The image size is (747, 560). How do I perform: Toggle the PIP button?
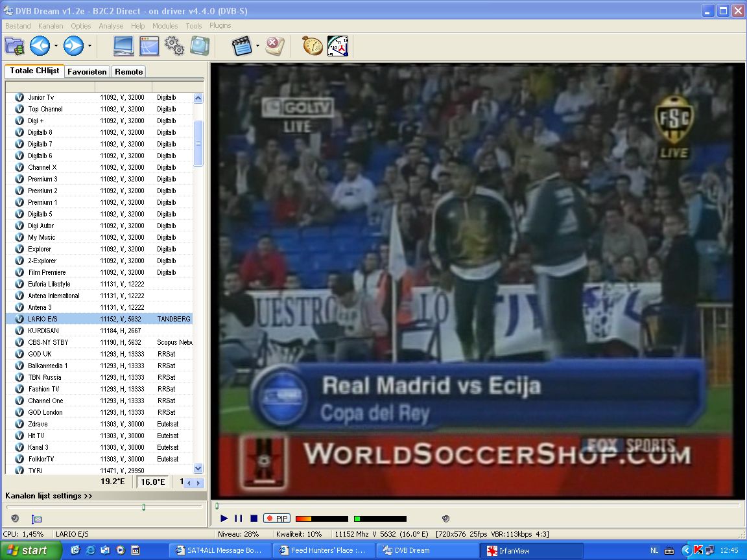277,519
